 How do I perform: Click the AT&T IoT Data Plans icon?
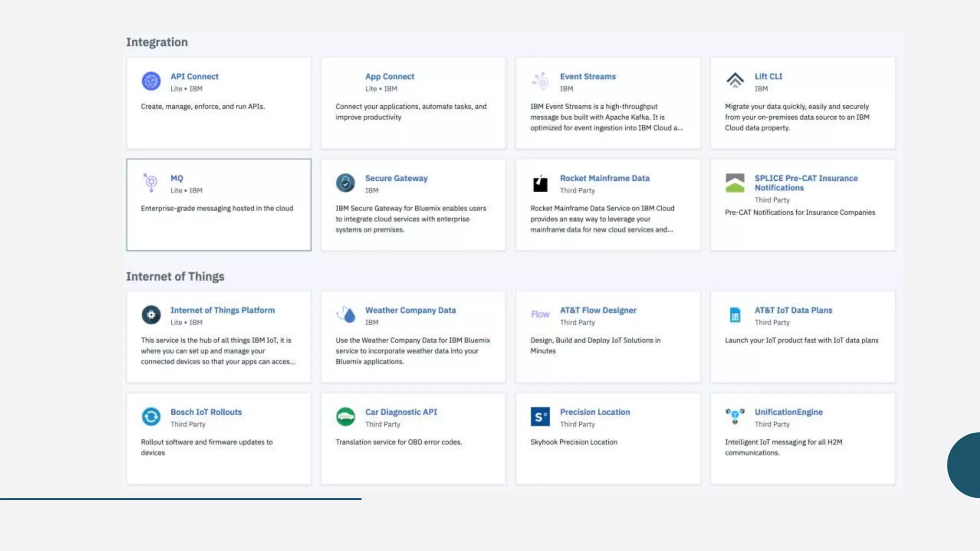[735, 315]
